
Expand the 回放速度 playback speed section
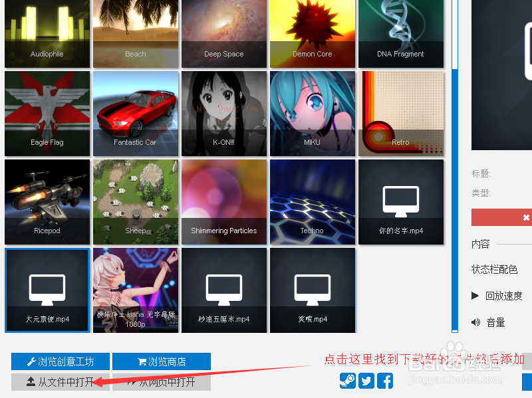[475, 296]
